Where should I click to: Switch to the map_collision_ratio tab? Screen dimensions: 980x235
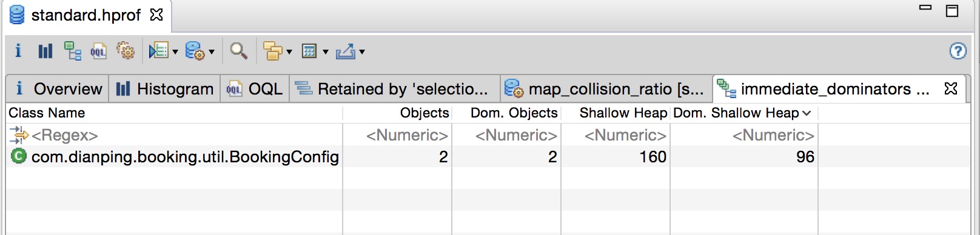pos(605,89)
